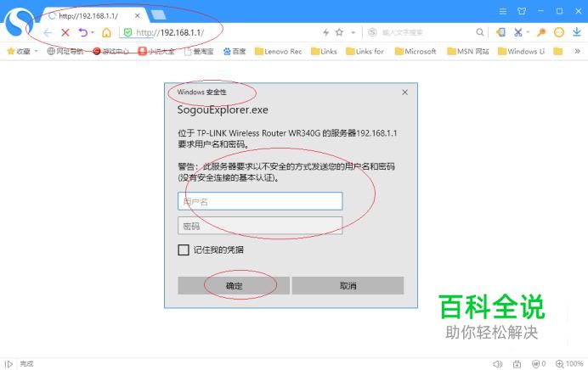This screenshot has height=370, width=588.
Task: Click the round orange face icon
Action: (559, 32)
